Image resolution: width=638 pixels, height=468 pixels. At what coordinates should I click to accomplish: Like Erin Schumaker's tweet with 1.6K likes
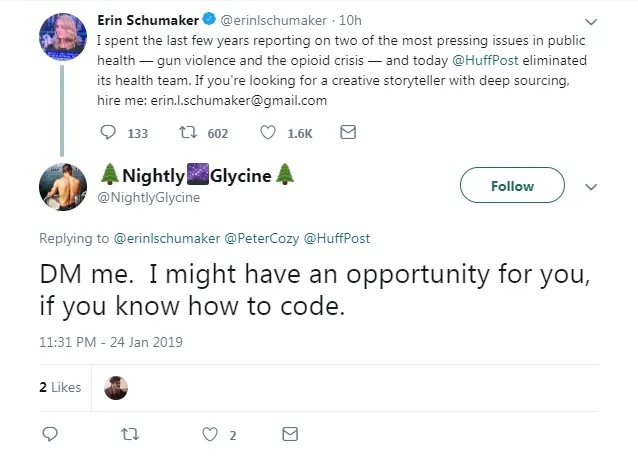[x=268, y=133]
